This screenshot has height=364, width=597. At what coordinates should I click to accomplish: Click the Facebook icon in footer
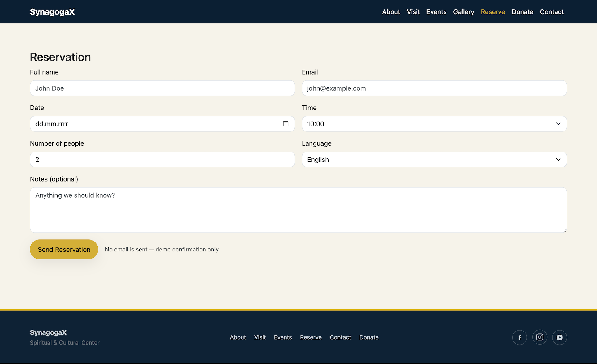[520, 337]
